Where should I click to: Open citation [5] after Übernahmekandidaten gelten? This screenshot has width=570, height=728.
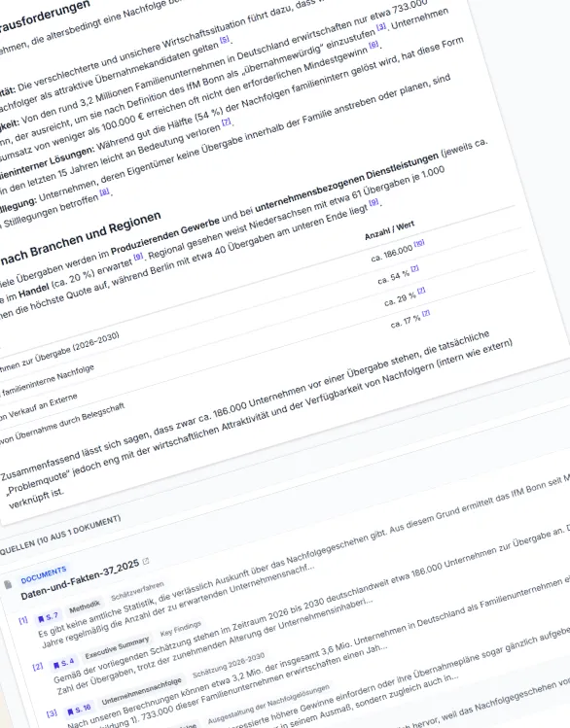coord(225,40)
